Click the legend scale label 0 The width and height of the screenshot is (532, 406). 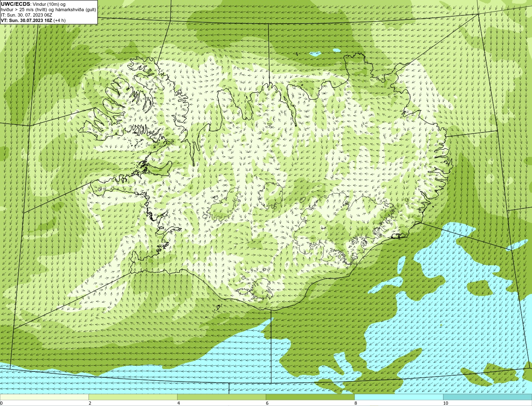(1, 403)
